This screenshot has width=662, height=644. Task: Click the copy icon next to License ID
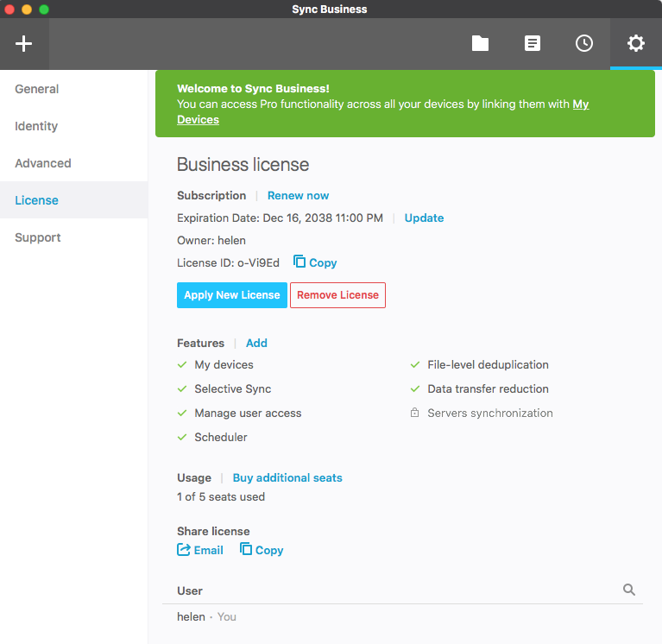click(x=299, y=262)
